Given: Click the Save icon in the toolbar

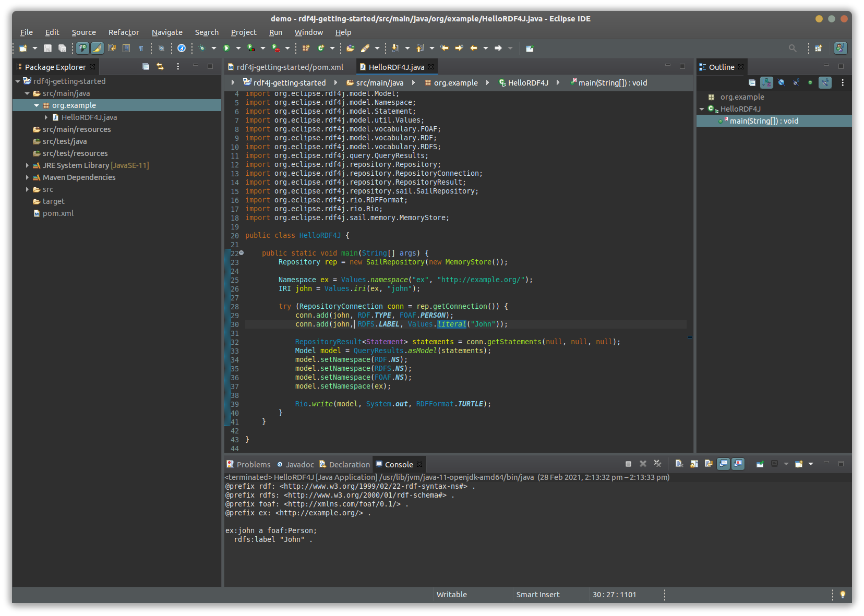Looking at the screenshot, I should click(x=47, y=49).
